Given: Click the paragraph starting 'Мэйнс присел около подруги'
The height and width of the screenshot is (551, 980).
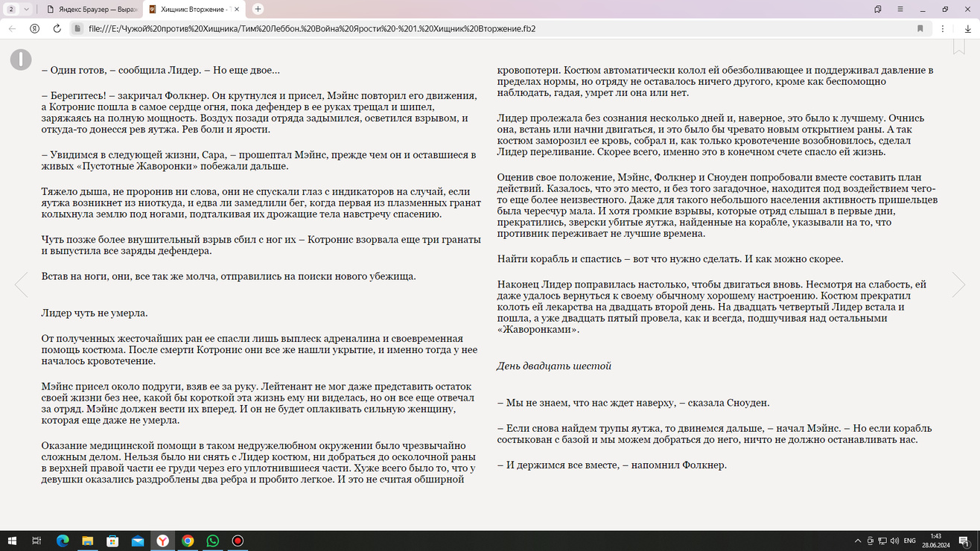Looking at the screenshot, I should 259,404.
